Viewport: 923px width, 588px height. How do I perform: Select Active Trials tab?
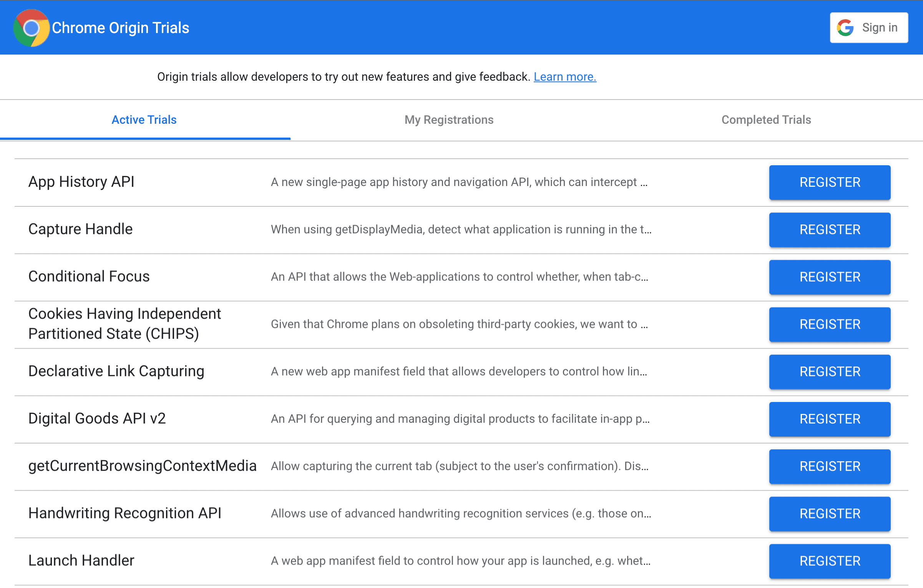pyautogui.click(x=143, y=120)
